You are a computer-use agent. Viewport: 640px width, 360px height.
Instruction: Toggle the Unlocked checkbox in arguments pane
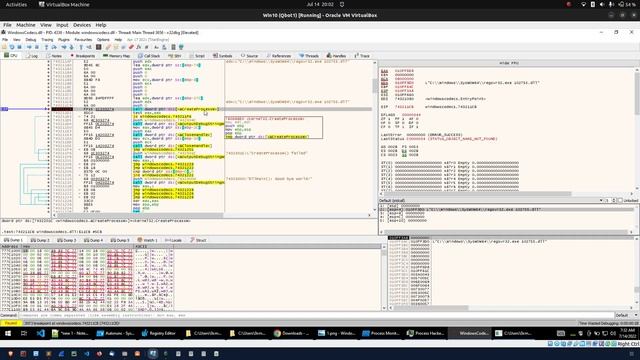coord(620,200)
